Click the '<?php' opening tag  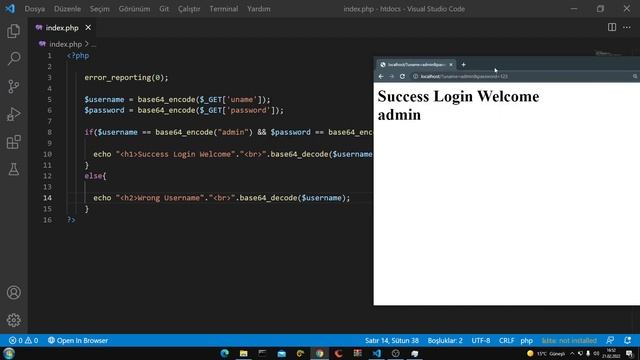coord(78,56)
